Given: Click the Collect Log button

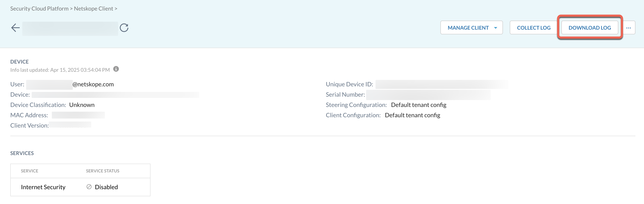Looking at the screenshot, I should 534,27.
